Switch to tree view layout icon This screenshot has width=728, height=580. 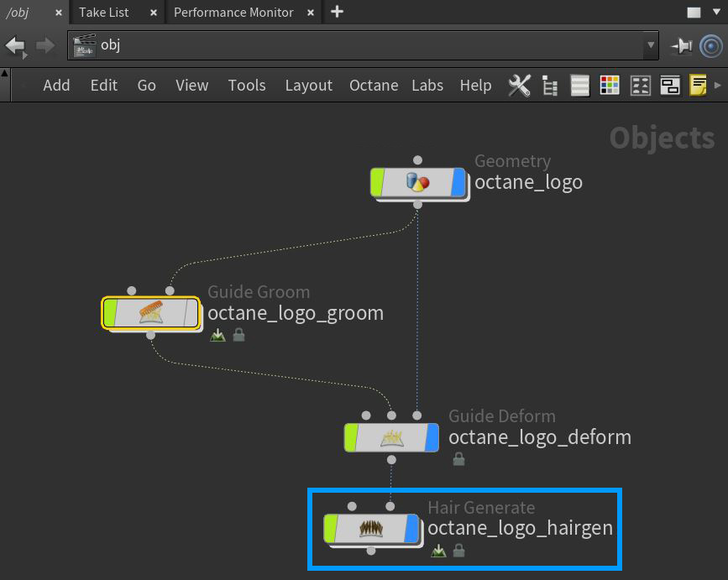(x=551, y=86)
